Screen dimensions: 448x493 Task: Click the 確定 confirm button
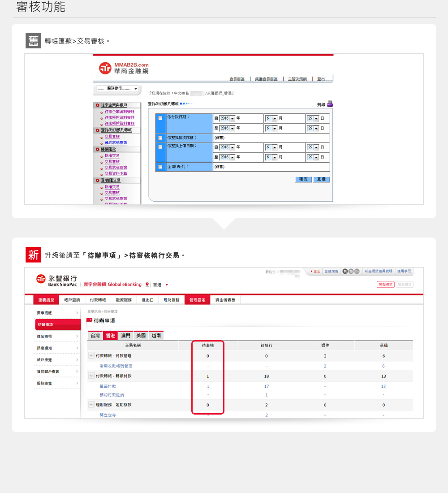303,179
